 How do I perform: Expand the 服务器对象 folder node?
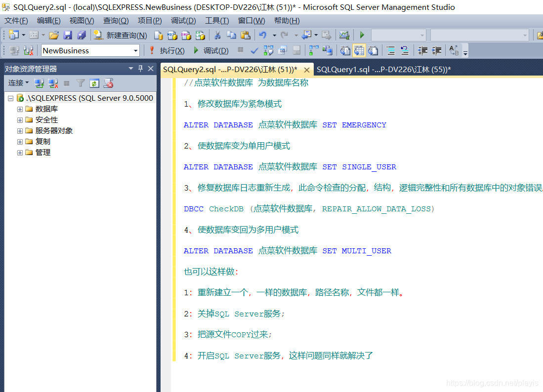[x=20, y=131]
